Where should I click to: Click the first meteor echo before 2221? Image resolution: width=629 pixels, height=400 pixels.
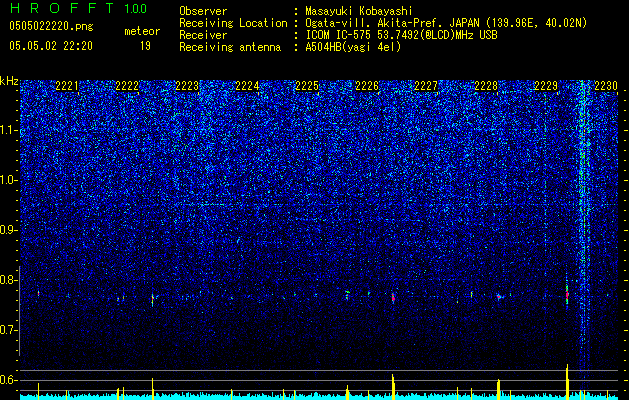coord(39,294)
